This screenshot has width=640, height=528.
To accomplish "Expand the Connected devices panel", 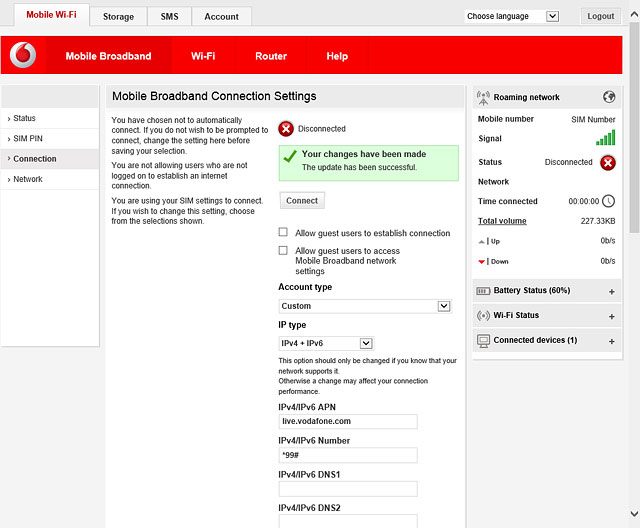I will click(x=611, y=342).
